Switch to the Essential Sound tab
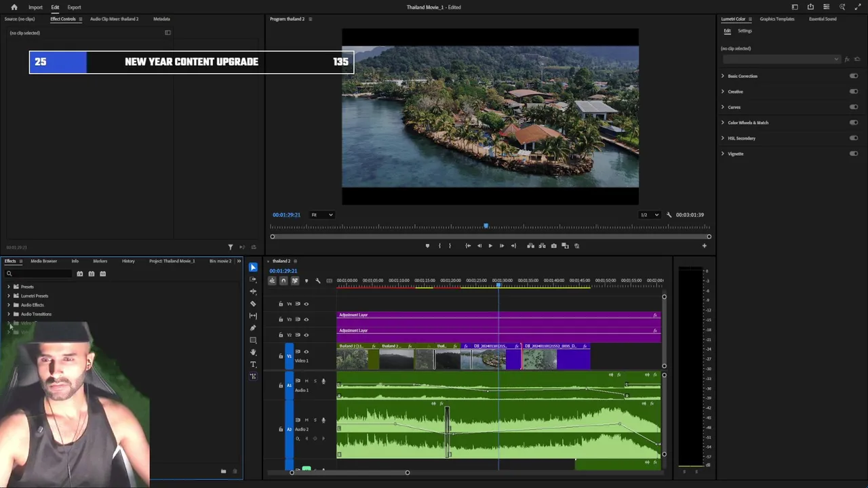 click(x=822, y=19)
